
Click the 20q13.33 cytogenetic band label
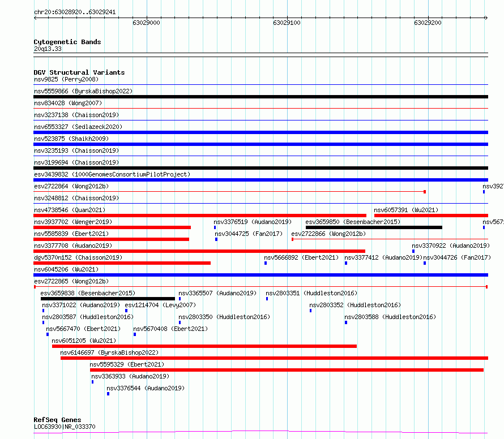point(48,49)
